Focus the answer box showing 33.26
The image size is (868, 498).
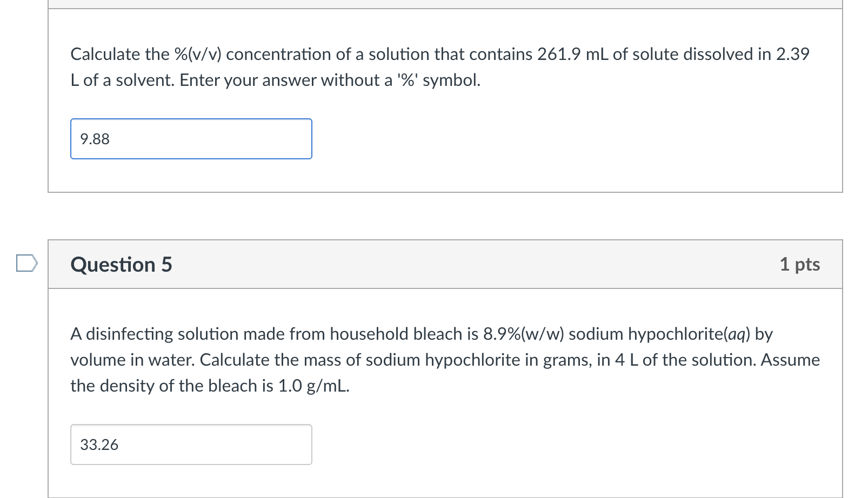pyautogui.click(x=191, y=445)
